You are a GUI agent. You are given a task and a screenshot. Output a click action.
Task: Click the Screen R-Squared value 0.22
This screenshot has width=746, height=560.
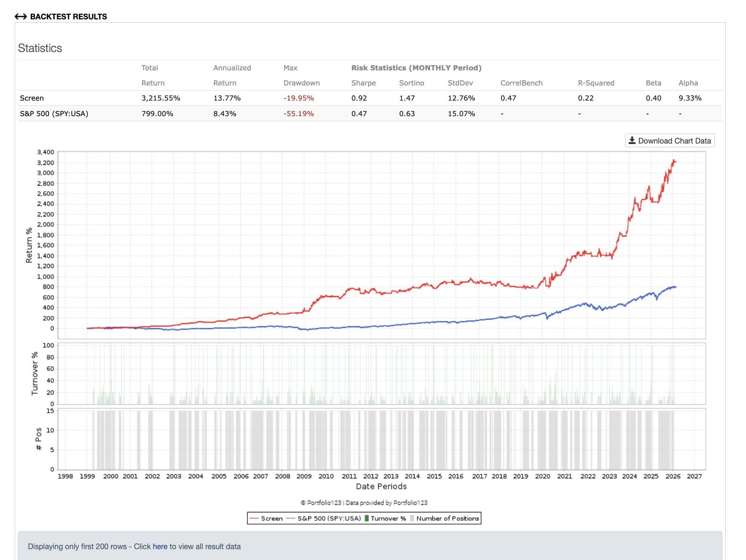click(586, 98)
